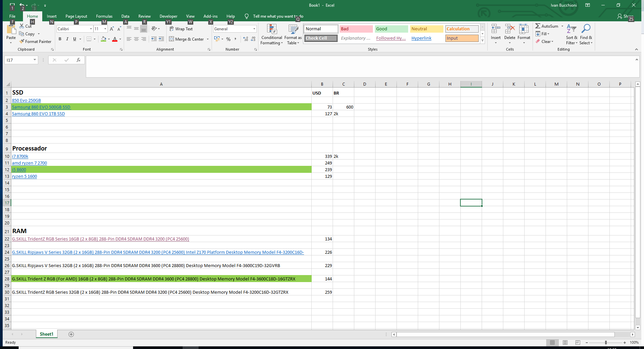Image resolution: width=644 pixels, height=349 pixels.
Task: Expand the formula bar
Action: (636, 60)
